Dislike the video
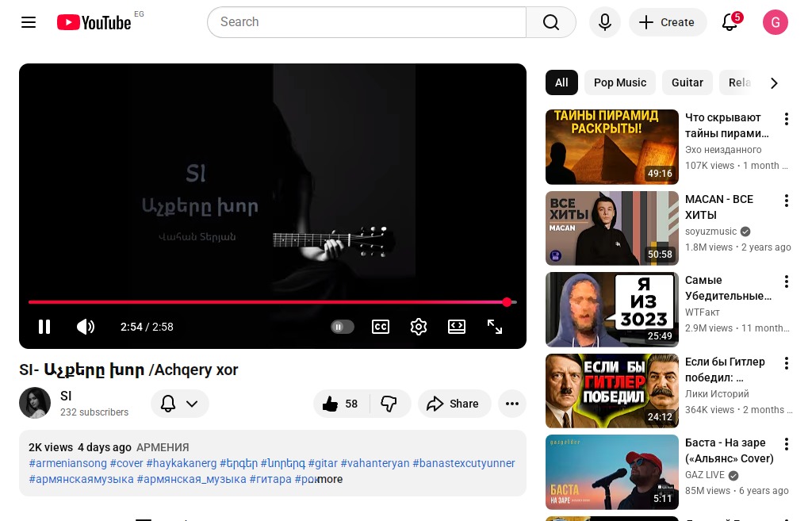 pos(389,404)
